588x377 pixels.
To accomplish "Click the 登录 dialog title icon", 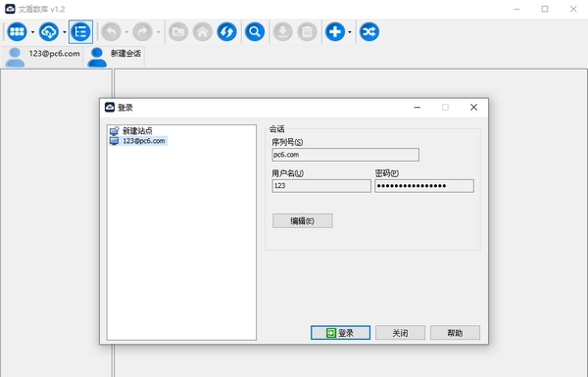I will point(110,107).
